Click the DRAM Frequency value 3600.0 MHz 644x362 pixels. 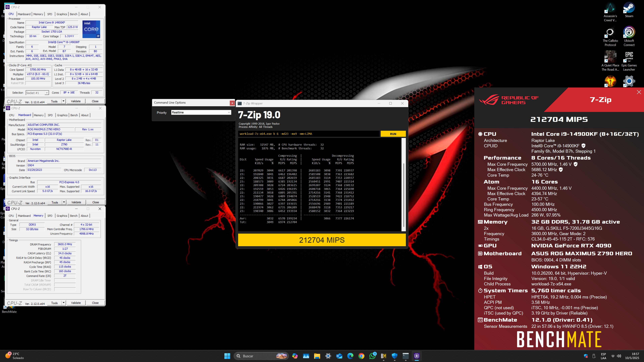(65, 244)
